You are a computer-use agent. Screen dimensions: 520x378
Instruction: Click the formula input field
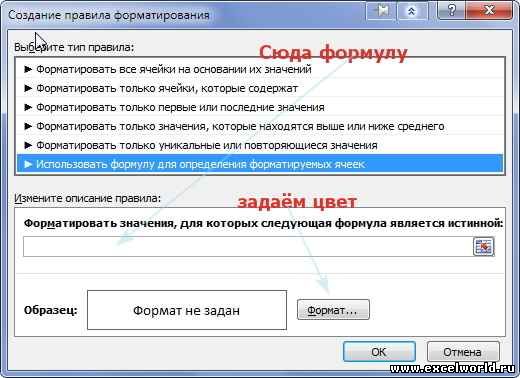(248, 247)
